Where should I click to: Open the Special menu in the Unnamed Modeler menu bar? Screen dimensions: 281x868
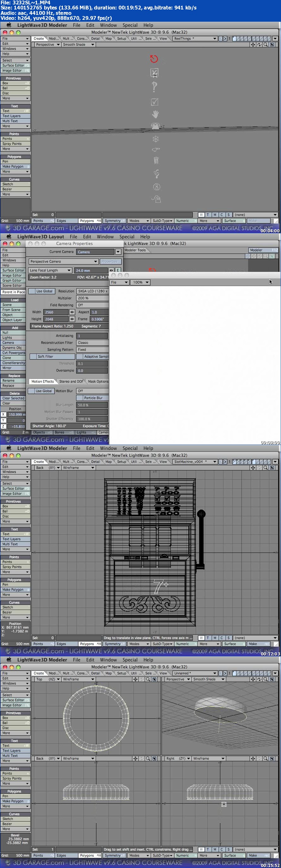pos(130,660)
